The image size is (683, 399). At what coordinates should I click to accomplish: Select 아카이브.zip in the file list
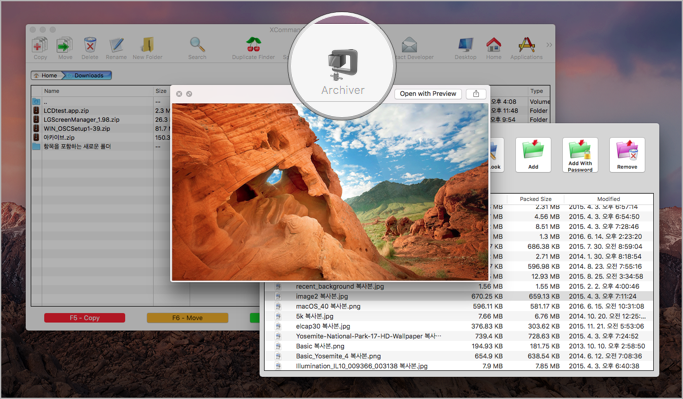(59, 137)
